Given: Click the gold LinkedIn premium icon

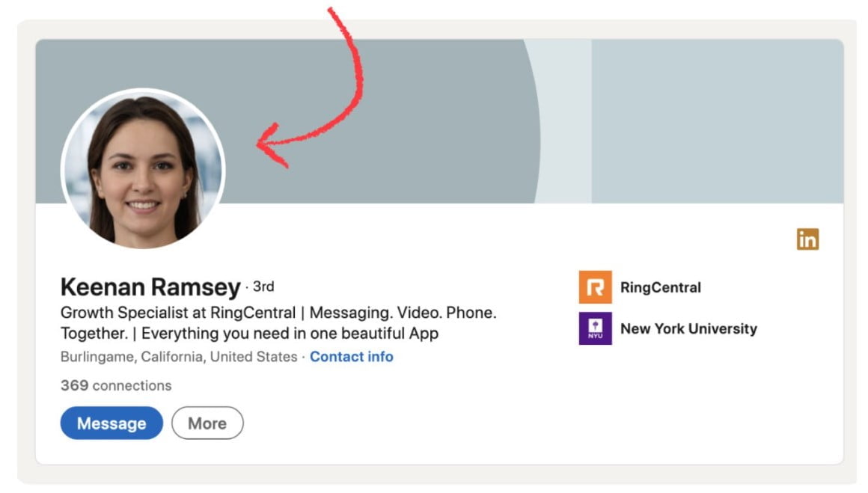Looking at the screenshot, I should click(807, 239).
